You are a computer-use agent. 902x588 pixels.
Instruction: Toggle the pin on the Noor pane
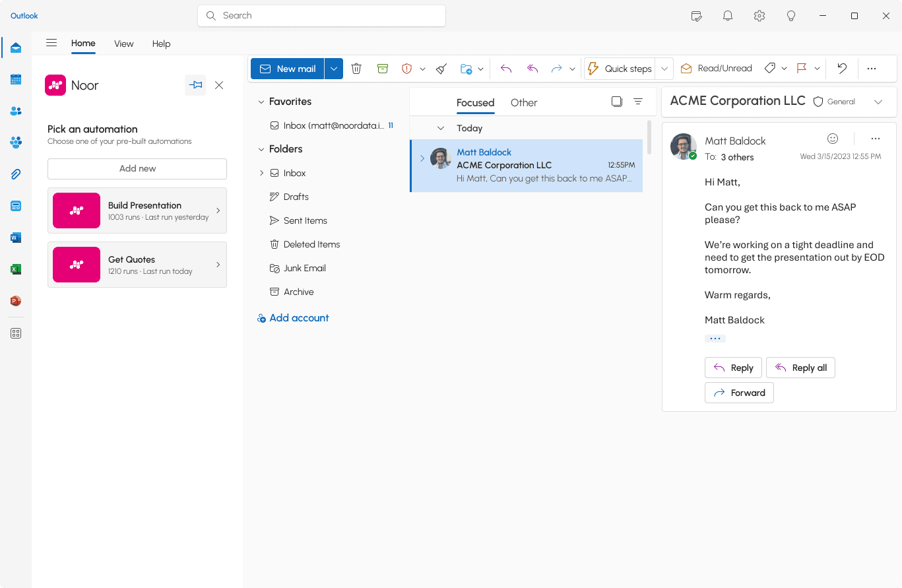(195, 85)
